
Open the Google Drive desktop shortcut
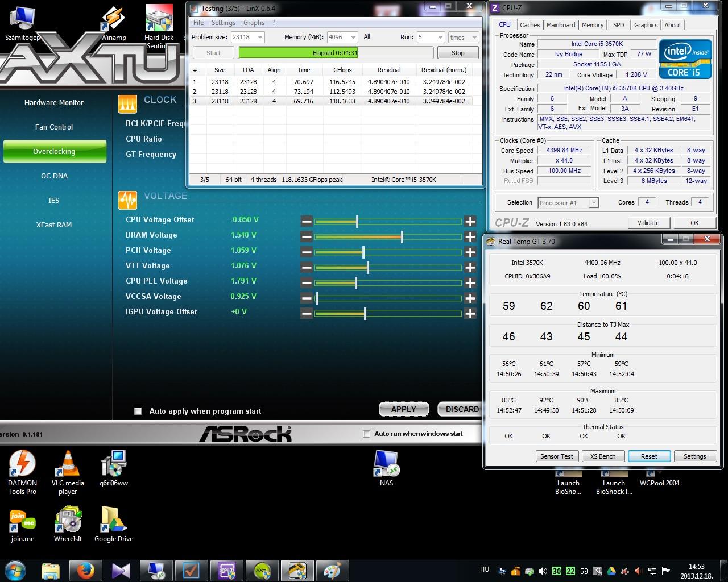pyautogui.click(x=113, y=523)
